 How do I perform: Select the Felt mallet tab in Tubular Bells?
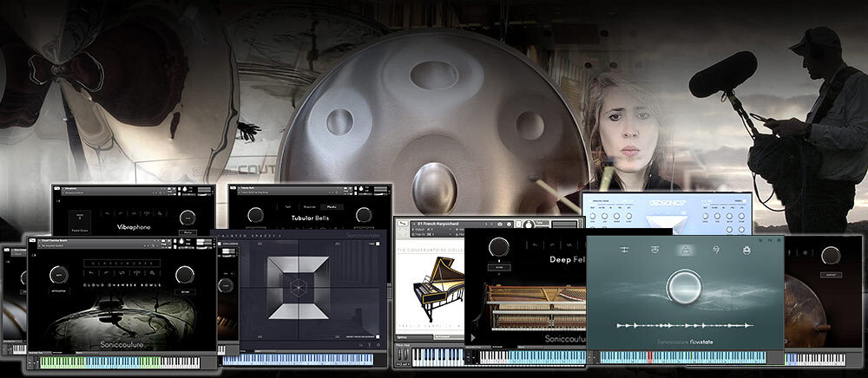click(x=288, y=206)
